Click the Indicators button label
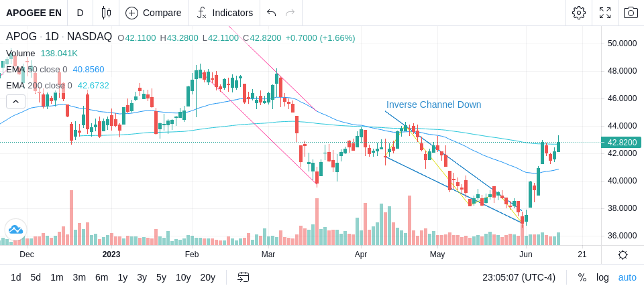The image size is (644, 290). tap(233, 13)
